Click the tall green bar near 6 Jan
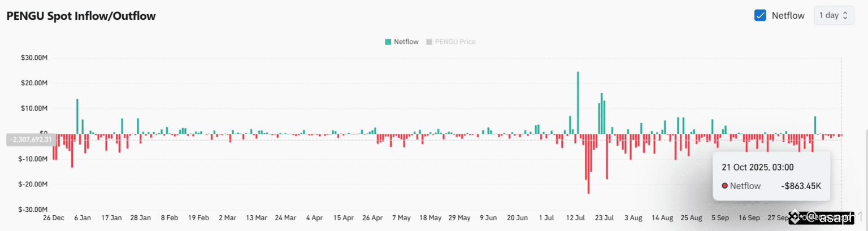 (x=77, y=116)
